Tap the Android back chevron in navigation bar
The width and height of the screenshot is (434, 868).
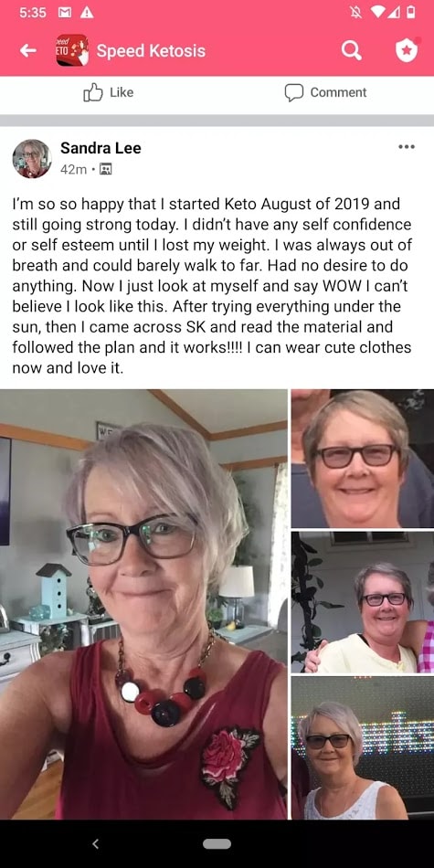coord(95,843)
